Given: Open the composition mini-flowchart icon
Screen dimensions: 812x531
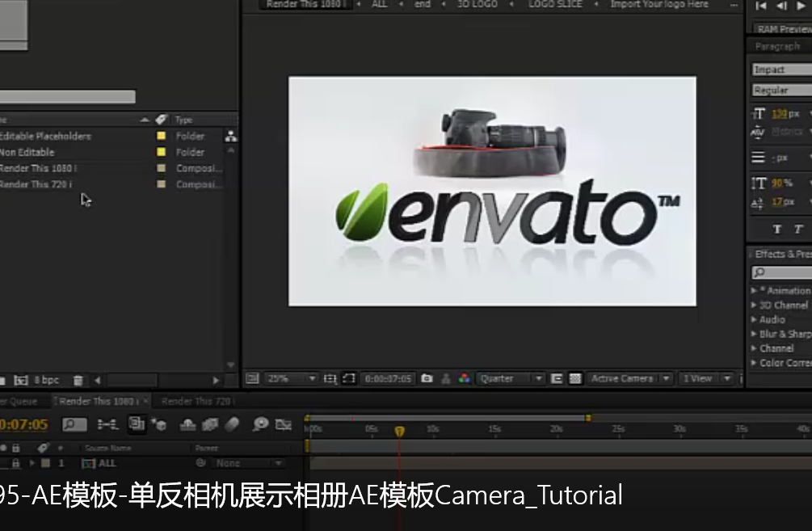Looking at the screenshot, I should (107, 425).
